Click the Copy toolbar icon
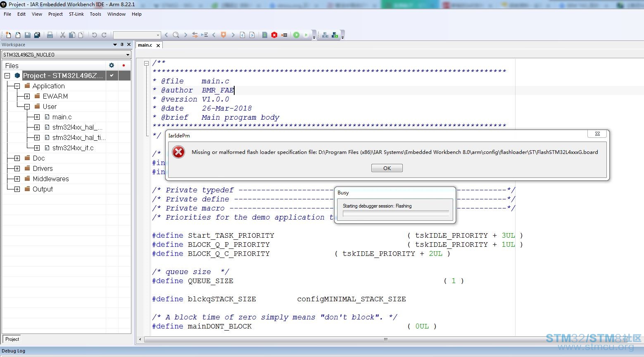The height and width of the screenshot is (357, 644). coord(72,35)
